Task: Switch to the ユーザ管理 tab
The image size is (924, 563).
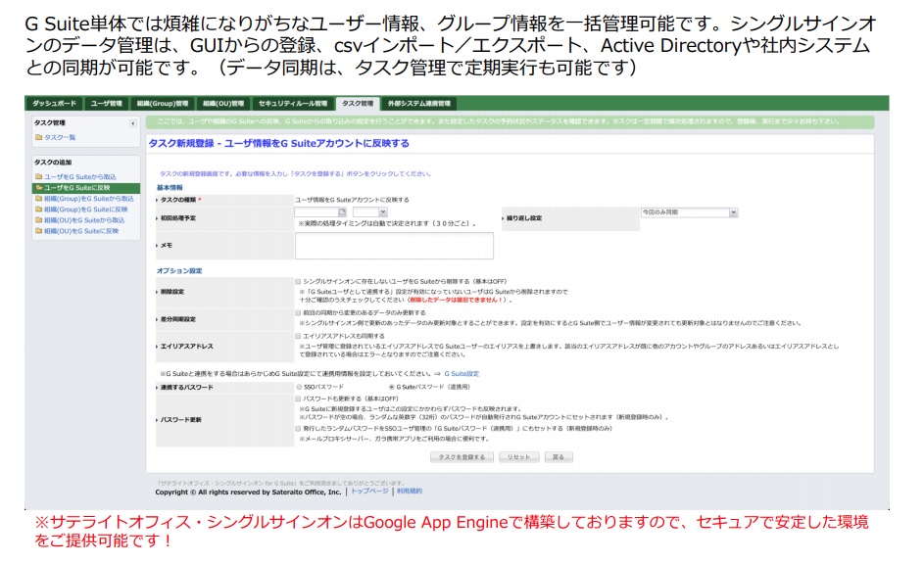Action: point(106,104)
